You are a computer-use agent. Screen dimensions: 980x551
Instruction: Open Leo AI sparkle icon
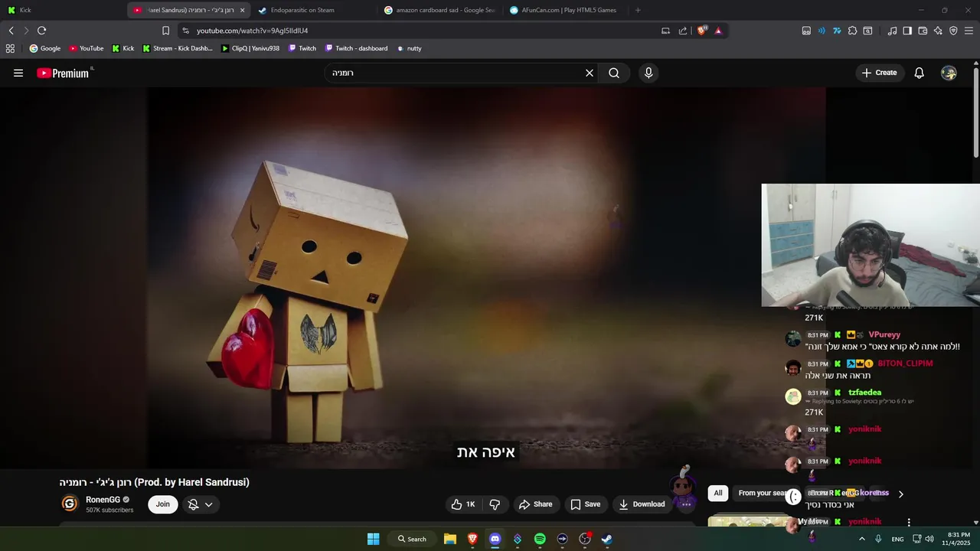pos(938,31)
